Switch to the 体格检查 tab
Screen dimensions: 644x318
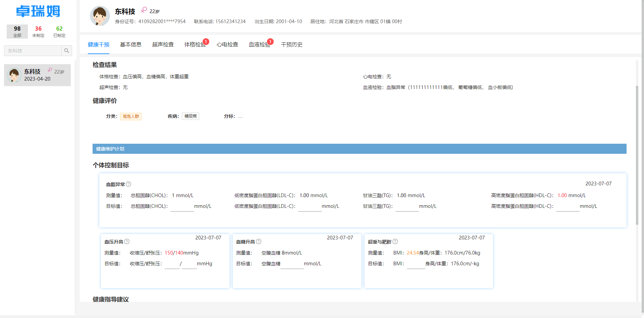click(195, 44)
